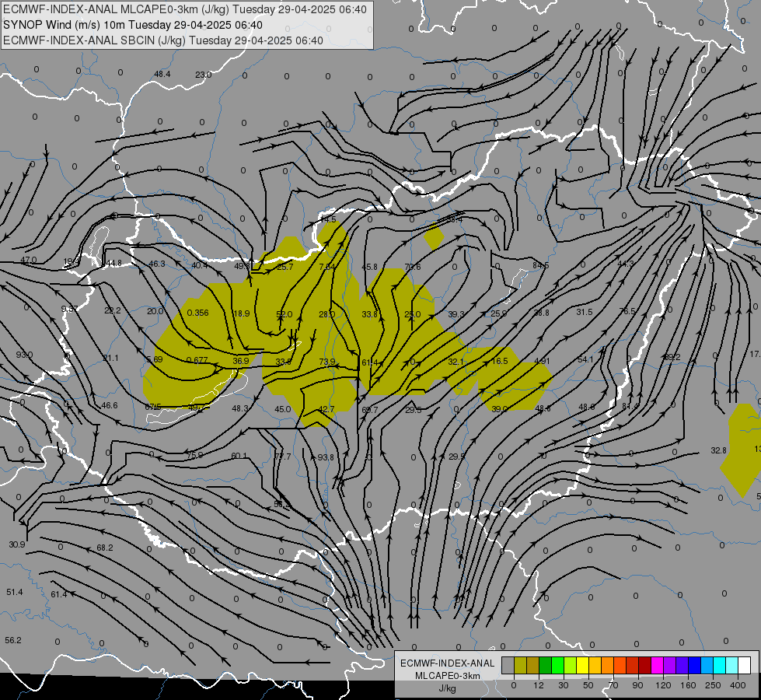Click the map value 75.9

[x=195, y=455]
